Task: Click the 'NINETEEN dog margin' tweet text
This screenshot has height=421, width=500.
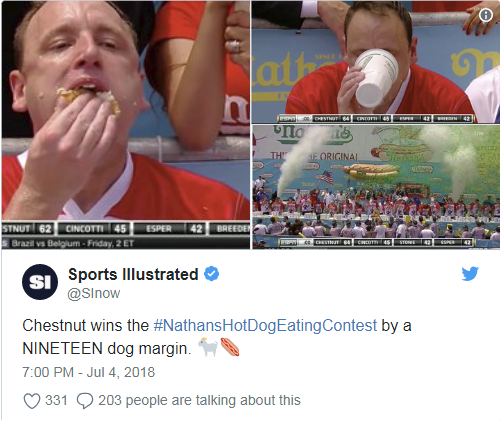Action: pyautogui.click(x=107, y=349)
